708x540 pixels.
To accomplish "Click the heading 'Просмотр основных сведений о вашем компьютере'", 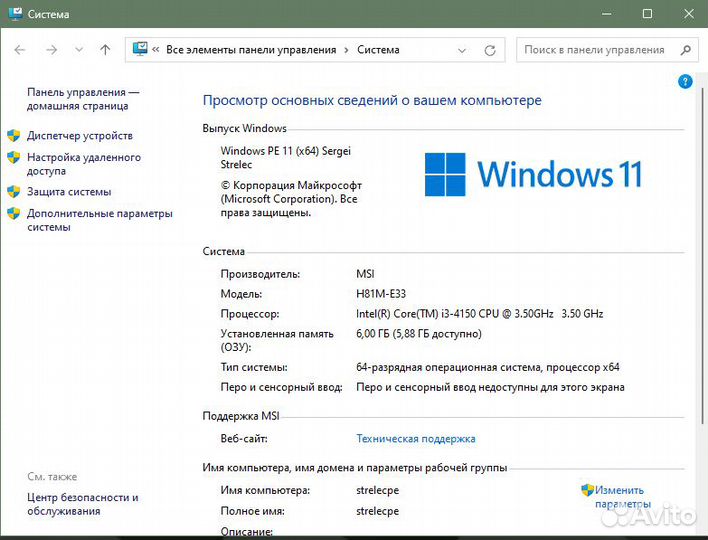I will coord(372,100).
